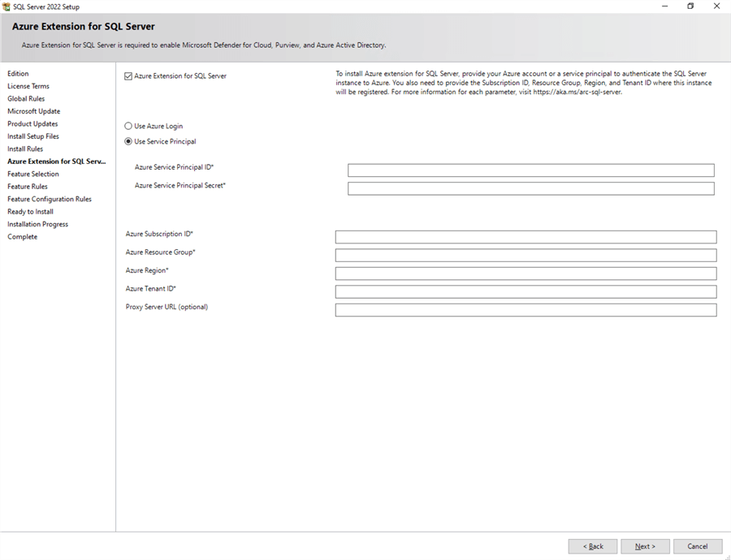Image resolution: width=731 pixels, height=560 pixels.
Task: Select Install Setup Files step
Action: 33,136
